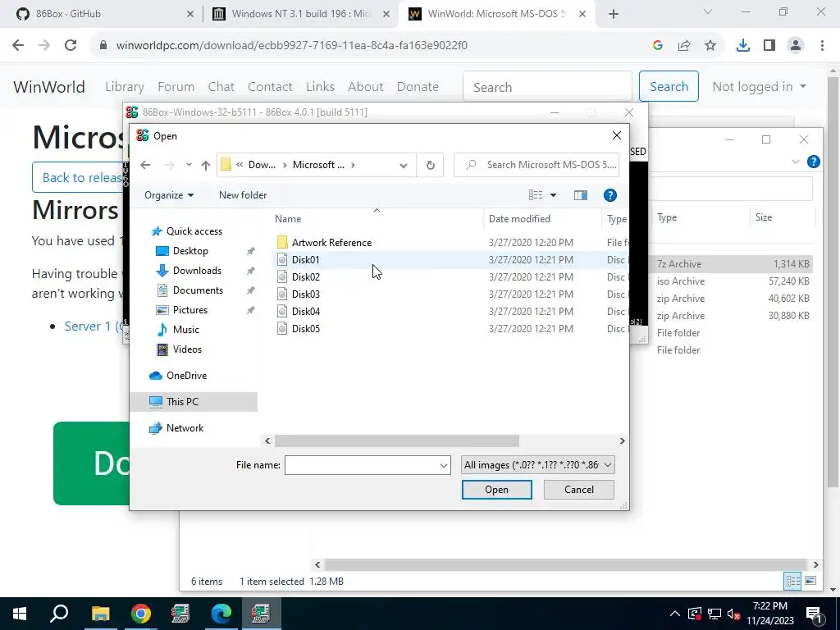
Task: Select the Disk02 image file
Action: click(306, 277)
